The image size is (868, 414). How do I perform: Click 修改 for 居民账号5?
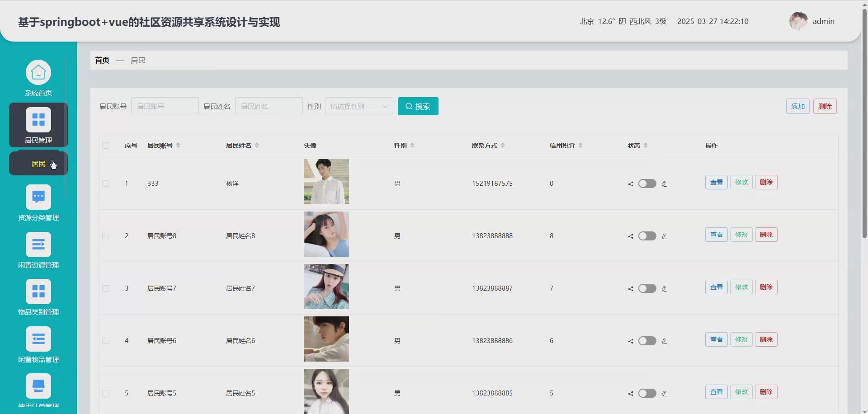coord(741,392)
